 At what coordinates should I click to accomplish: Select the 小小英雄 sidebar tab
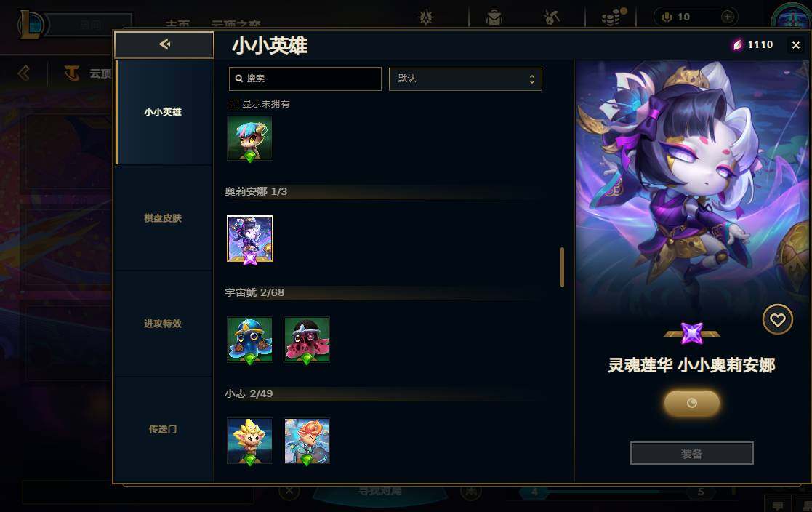(x=163, y=112)
